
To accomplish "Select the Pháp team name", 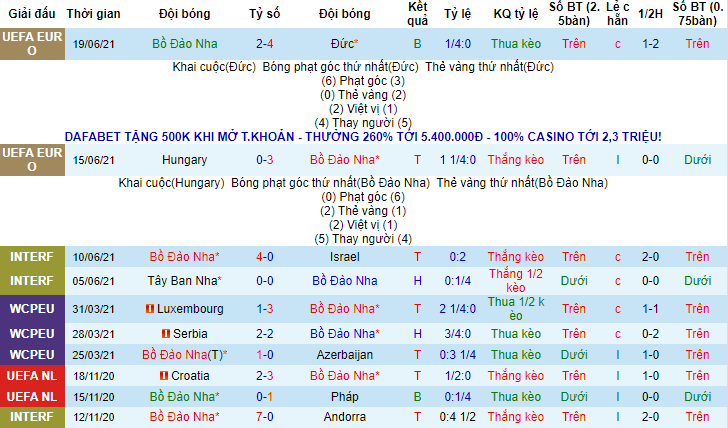I will click(343, 396).
